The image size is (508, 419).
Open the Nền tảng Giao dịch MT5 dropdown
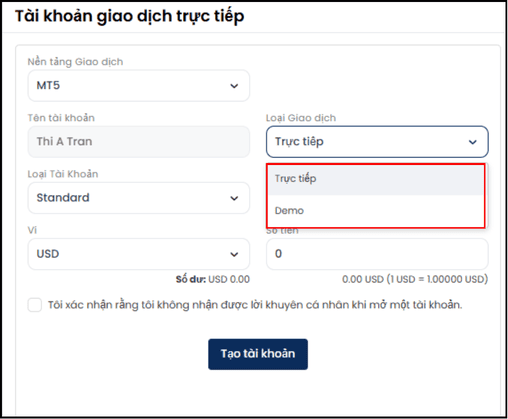pos(138,86)
